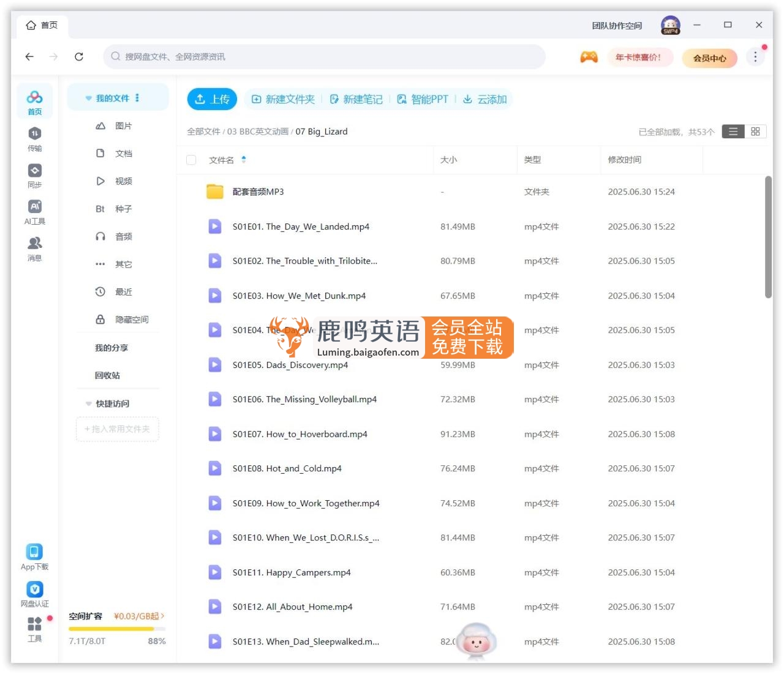Open 网盘认证 verification icon
This screenshot has height=674, width=784.
pos(34,590)
